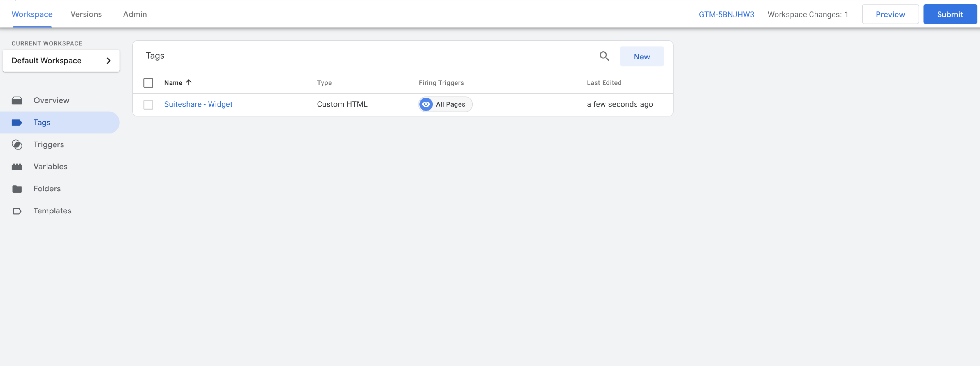The width and height of the screenshot is (980, 366).
Task: Open the Admin tab
Action: pos(135,14)
